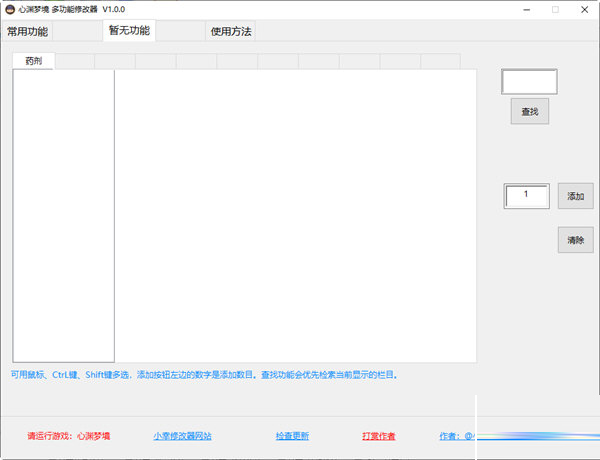
Task: Minimize the trainer window
Action: (527, 10)
